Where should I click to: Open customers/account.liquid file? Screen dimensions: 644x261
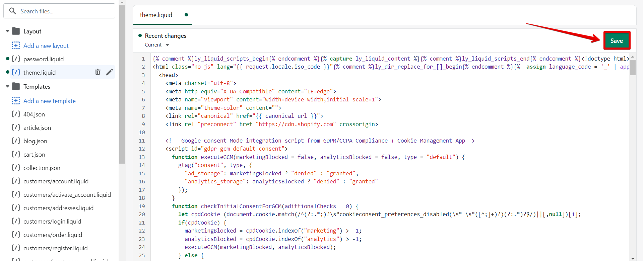(x=56, y=181)
